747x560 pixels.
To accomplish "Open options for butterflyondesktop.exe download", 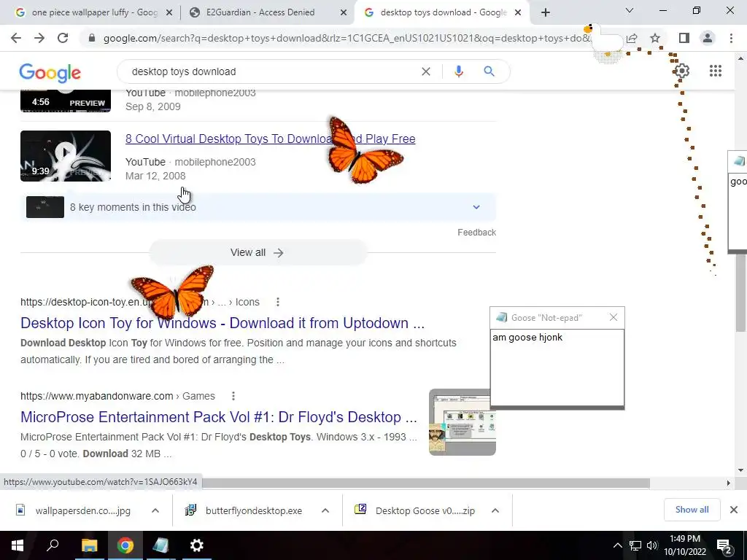I will (x=325, y=510).
